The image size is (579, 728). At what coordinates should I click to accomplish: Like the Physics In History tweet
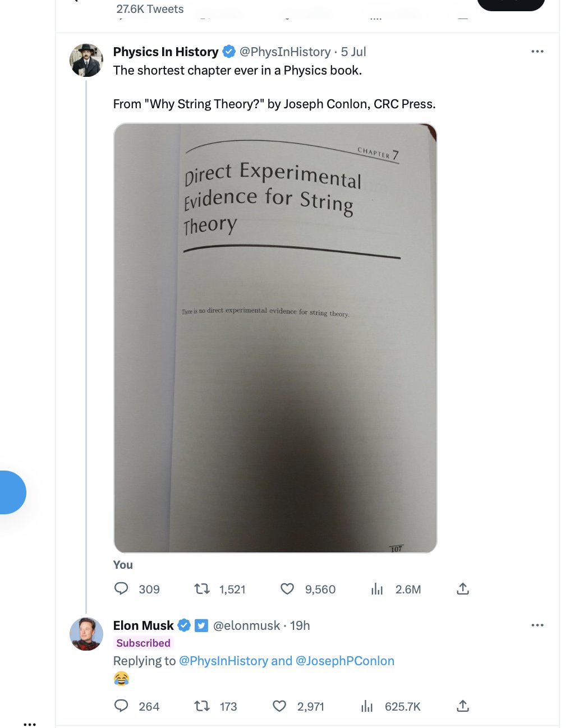(287, 589)
